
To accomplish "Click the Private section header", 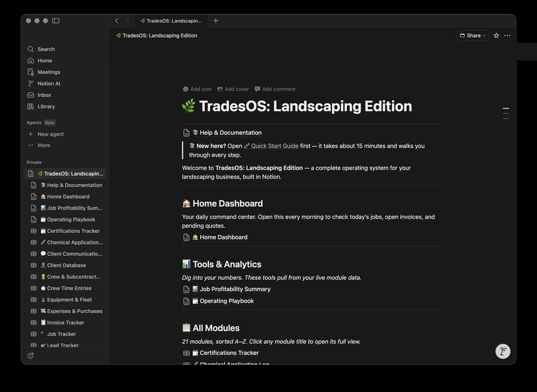I will pos(34,162).
